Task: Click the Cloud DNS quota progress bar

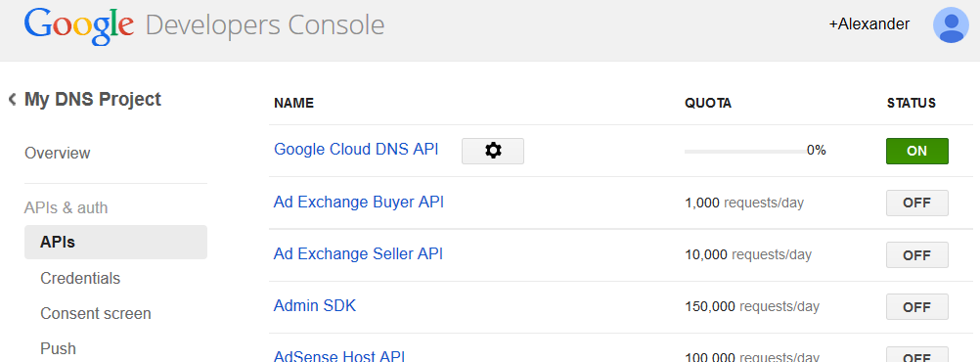Action: 745,152
